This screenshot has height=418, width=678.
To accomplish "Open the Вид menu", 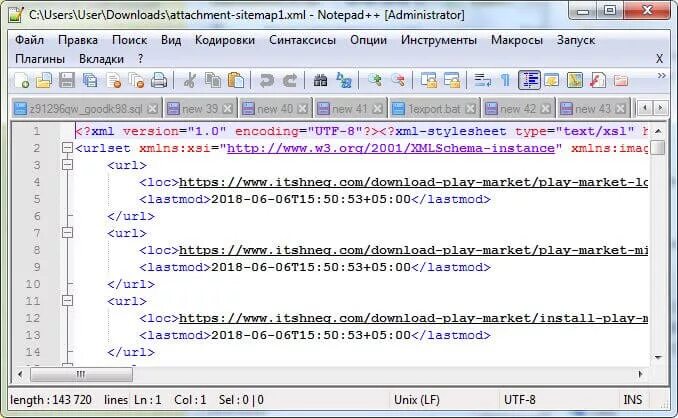I will [171, 40].
